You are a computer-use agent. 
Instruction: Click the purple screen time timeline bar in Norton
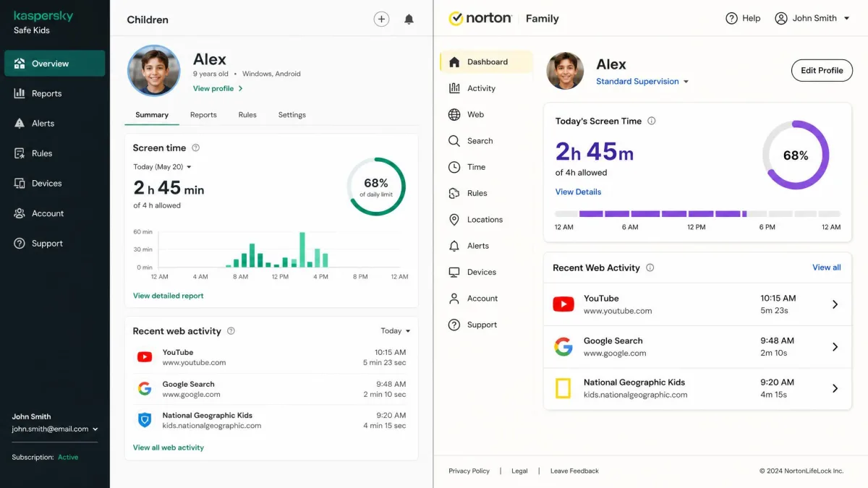[697, 214]
